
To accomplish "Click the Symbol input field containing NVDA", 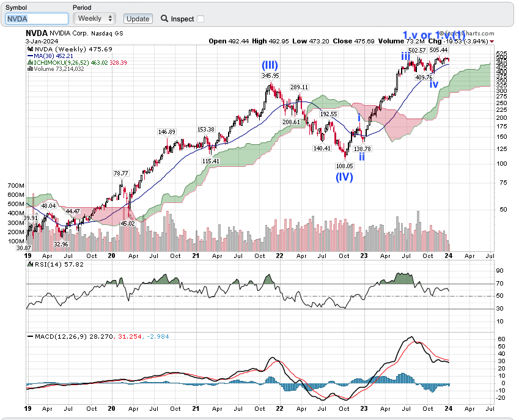I will click(x=37, y=18).
